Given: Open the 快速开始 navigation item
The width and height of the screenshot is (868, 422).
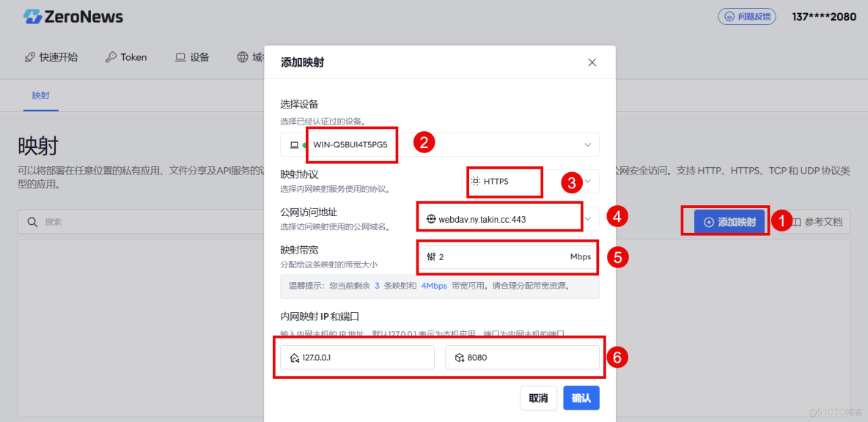Looking at the screenshot, I should 52,56.
